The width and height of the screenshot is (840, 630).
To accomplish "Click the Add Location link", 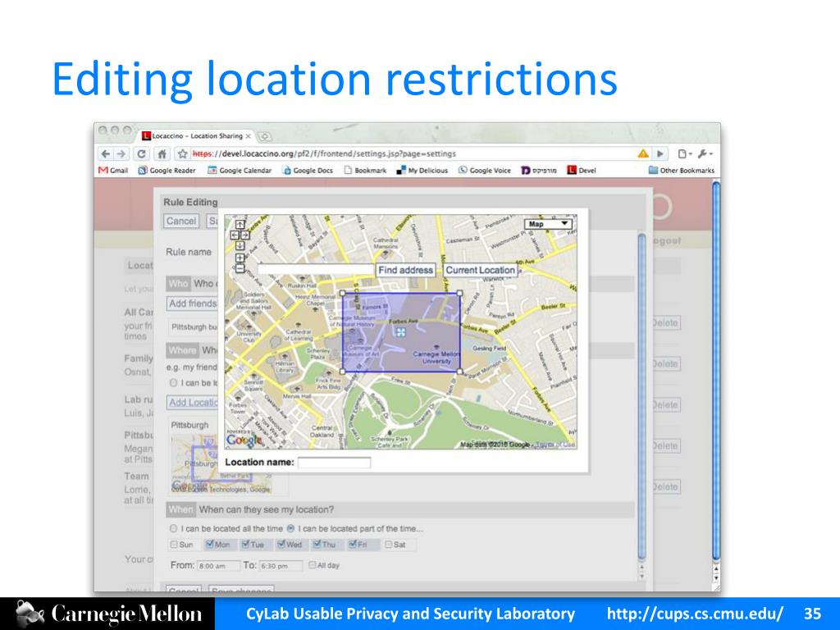I will tap(193, 402).
